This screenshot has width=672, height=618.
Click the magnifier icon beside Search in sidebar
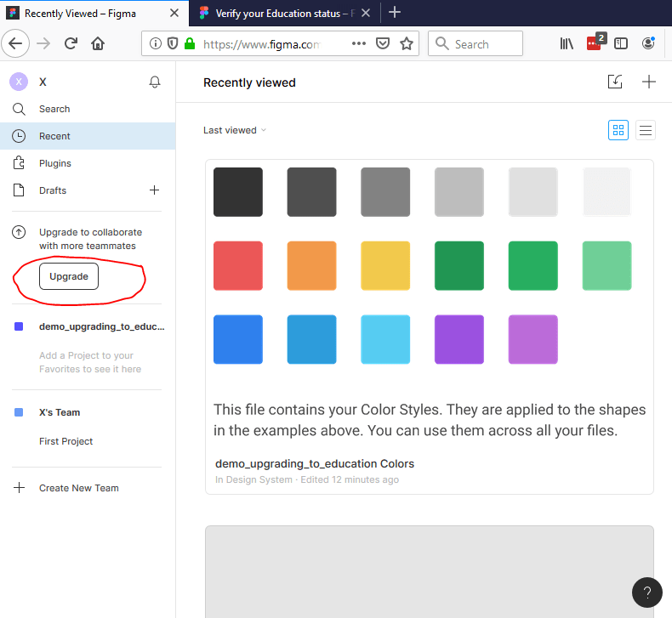(19, 109)
